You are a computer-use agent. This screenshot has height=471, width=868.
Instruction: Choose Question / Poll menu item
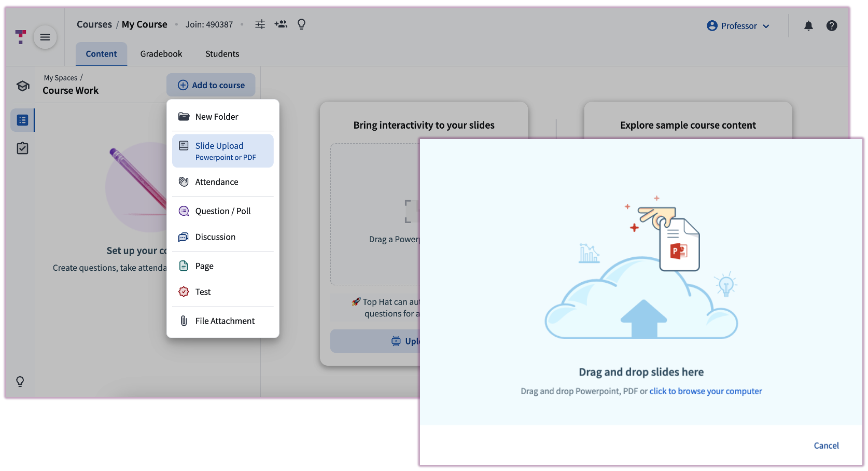tap(222, 211)
